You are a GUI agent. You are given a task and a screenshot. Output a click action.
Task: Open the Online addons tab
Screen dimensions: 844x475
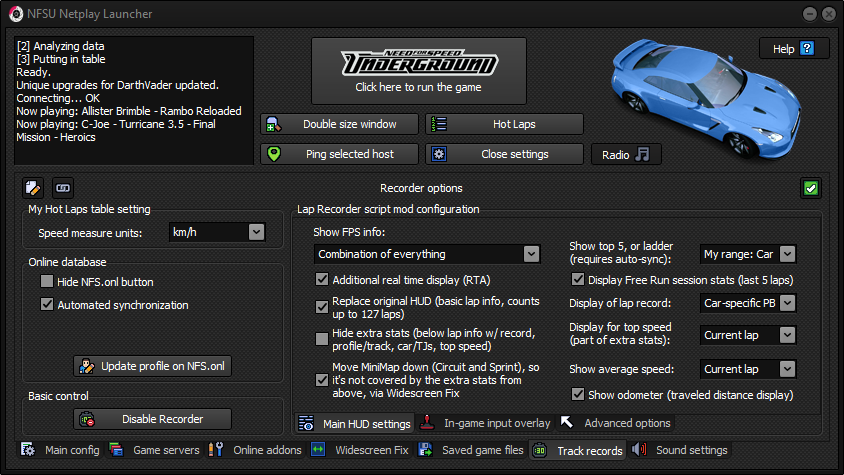click(x=255, y=450)
